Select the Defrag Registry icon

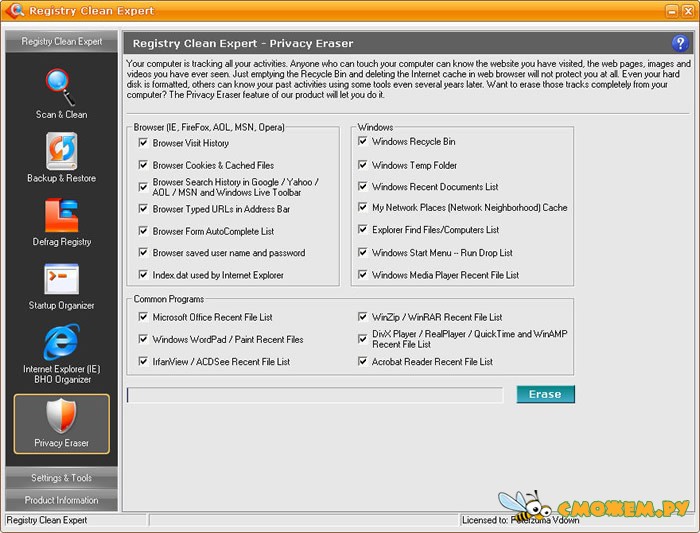click(62, 215)
